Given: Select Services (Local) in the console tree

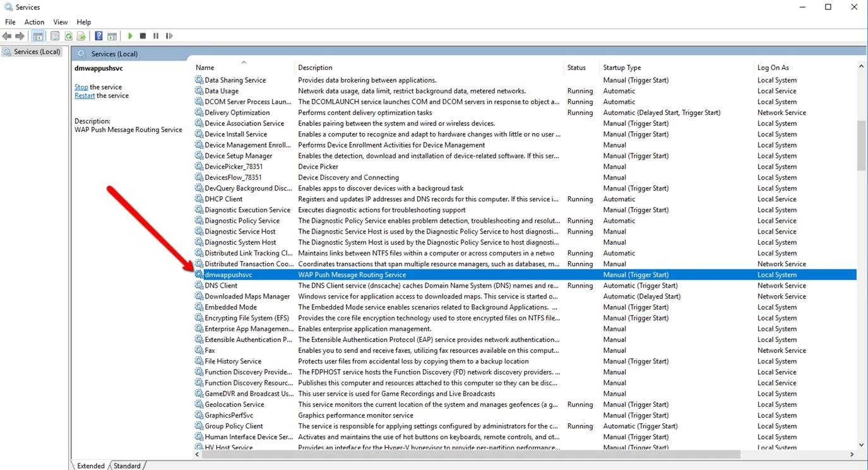Looking at the screenshot, I should coord(37,52).
